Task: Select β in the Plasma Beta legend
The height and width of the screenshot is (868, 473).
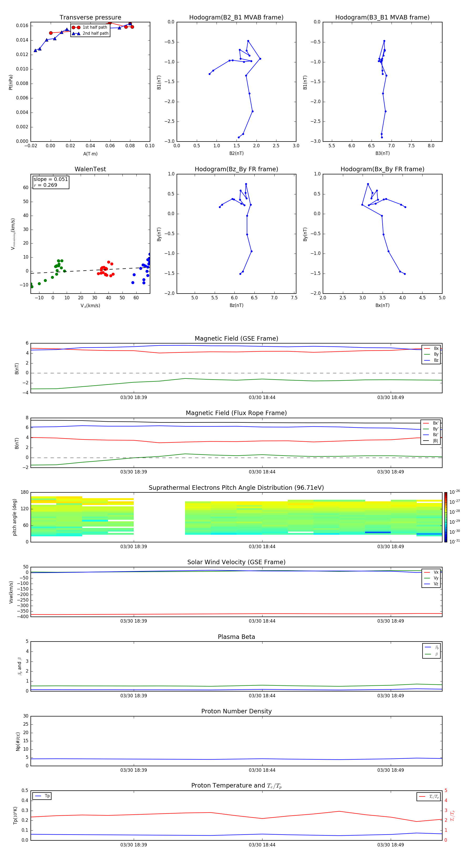Action: coord(432,654)
